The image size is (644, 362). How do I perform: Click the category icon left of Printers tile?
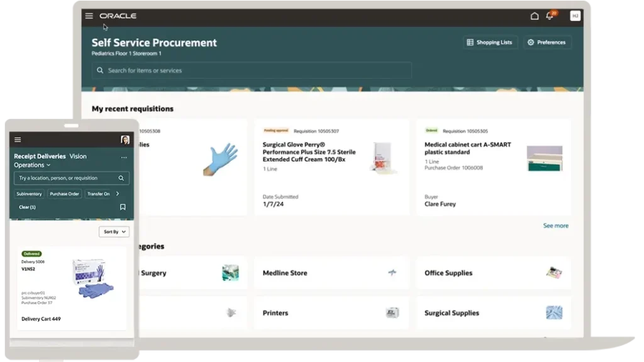[231, 313]
